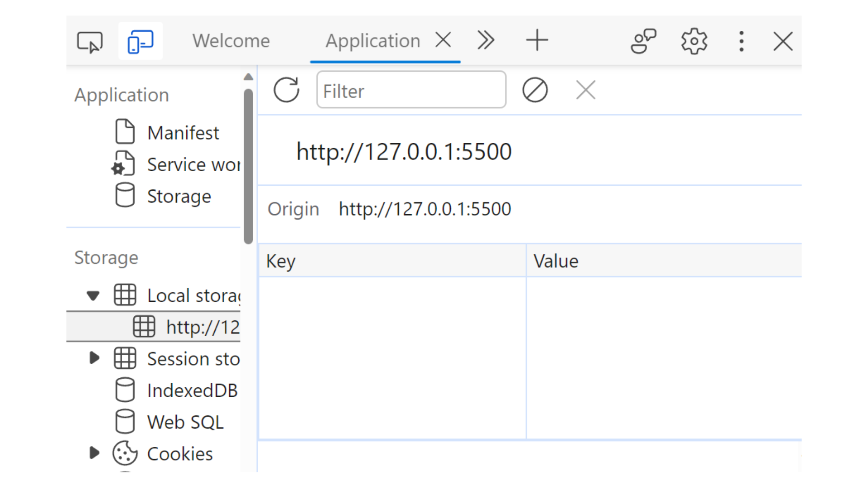Click the Storage section heading
The width and height of the screenshot is (868, 488).
click(106, 258)
